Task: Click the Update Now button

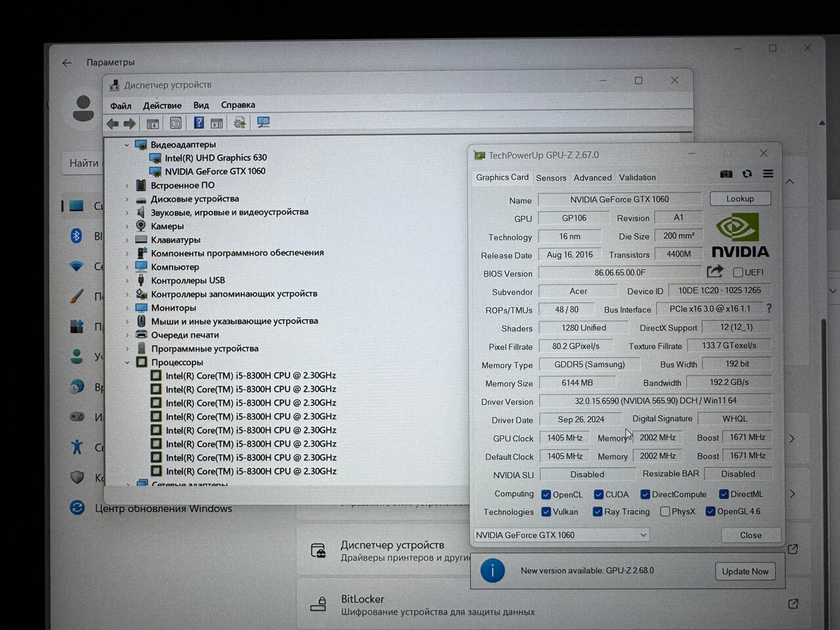Action: point(745,571)
